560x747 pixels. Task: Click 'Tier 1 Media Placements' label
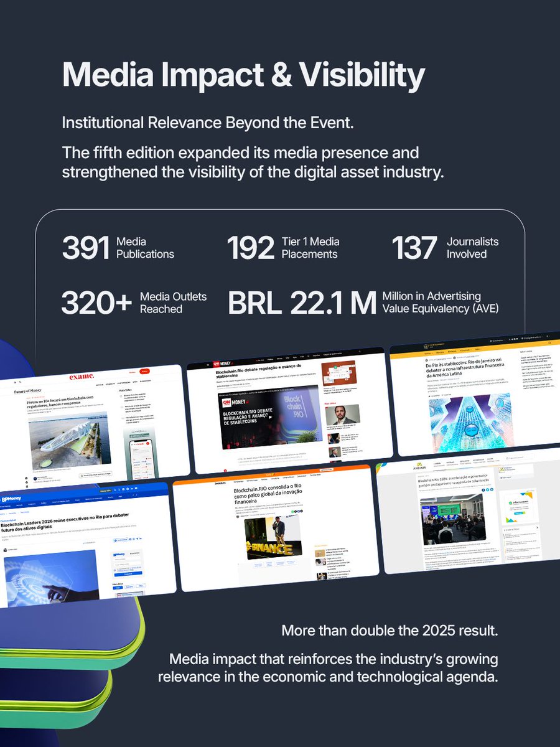[310, 248]
